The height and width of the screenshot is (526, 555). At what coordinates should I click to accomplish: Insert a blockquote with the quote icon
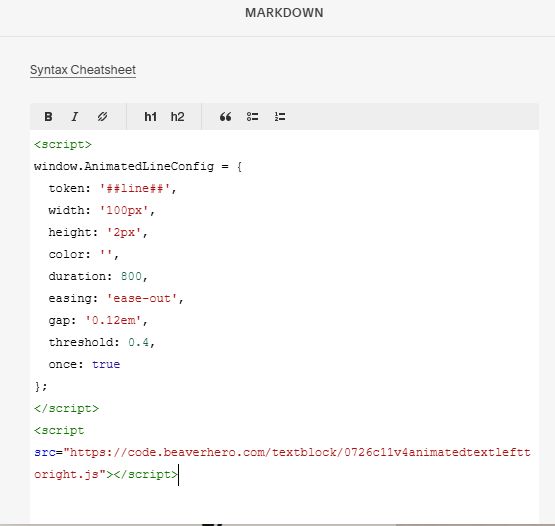pyautogui.click(x=225, y=116)
